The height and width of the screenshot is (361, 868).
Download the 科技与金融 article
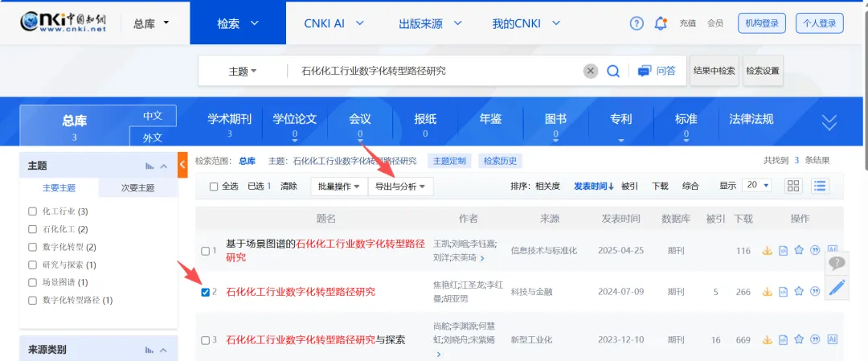(x=768, y=291)
